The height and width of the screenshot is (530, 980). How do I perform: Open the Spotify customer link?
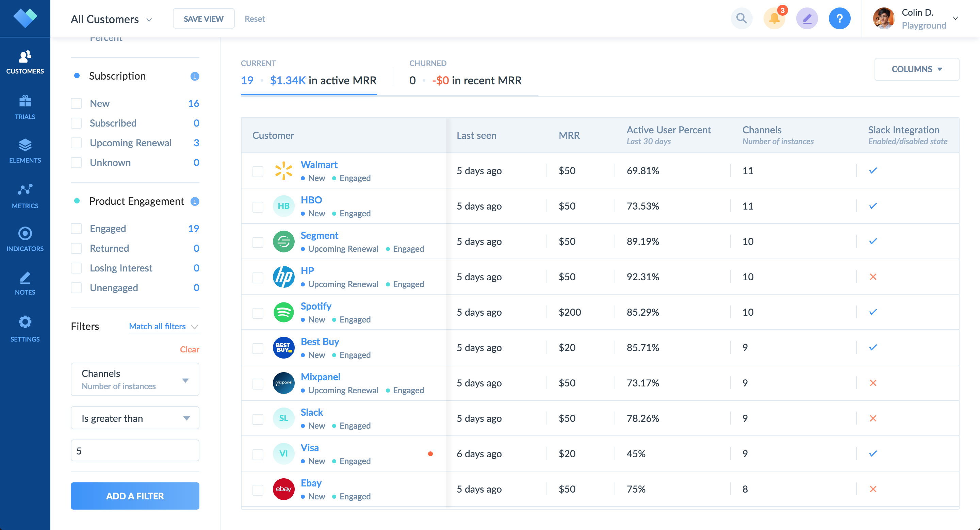tap(316, 306)
